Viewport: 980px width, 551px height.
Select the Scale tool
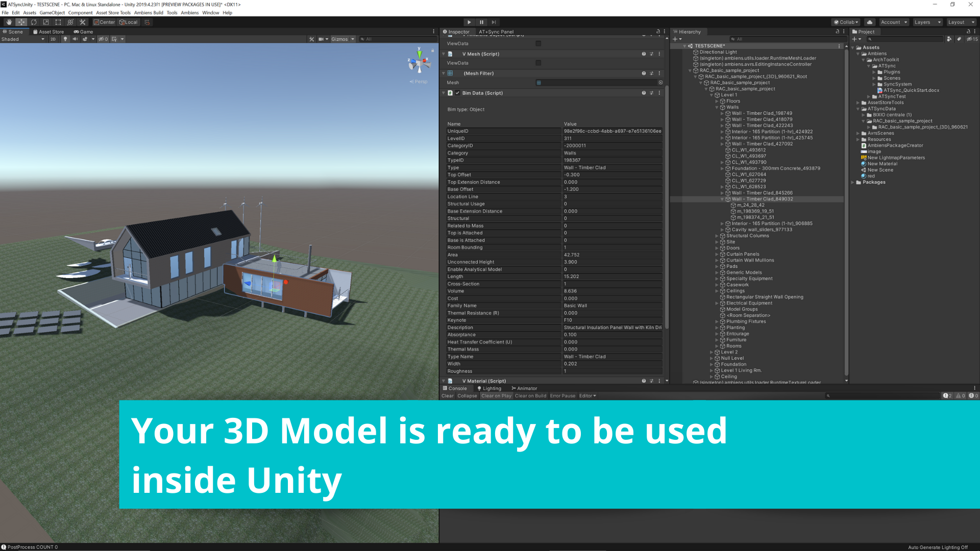pyautogui.click(x=46, y=22)
